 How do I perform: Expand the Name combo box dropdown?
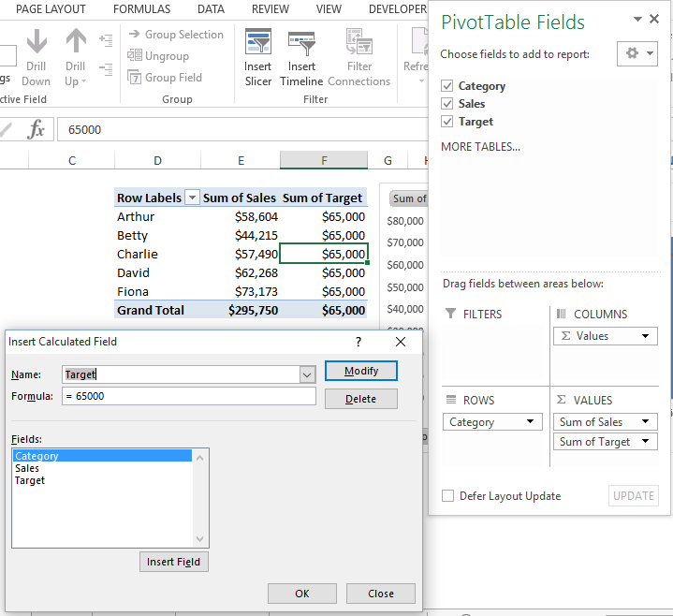(307, 374)
